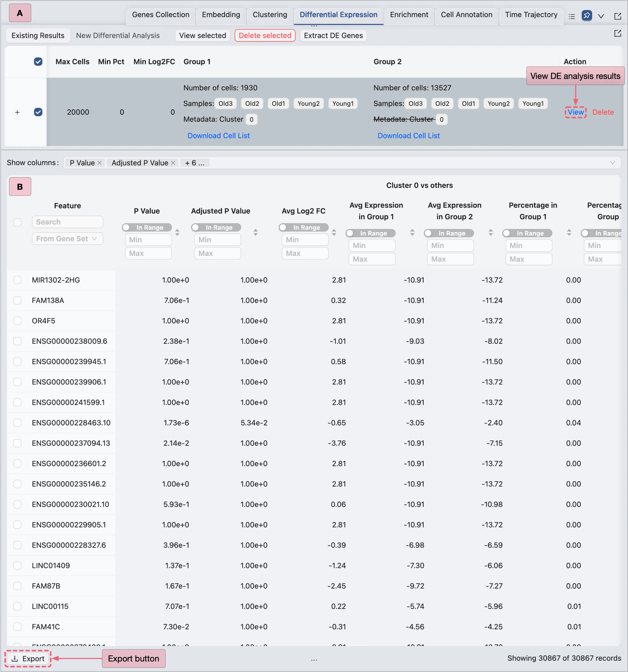Click the Feature Search input field
This screenshot has height=672, width=628.
click(x=67, y=222)
